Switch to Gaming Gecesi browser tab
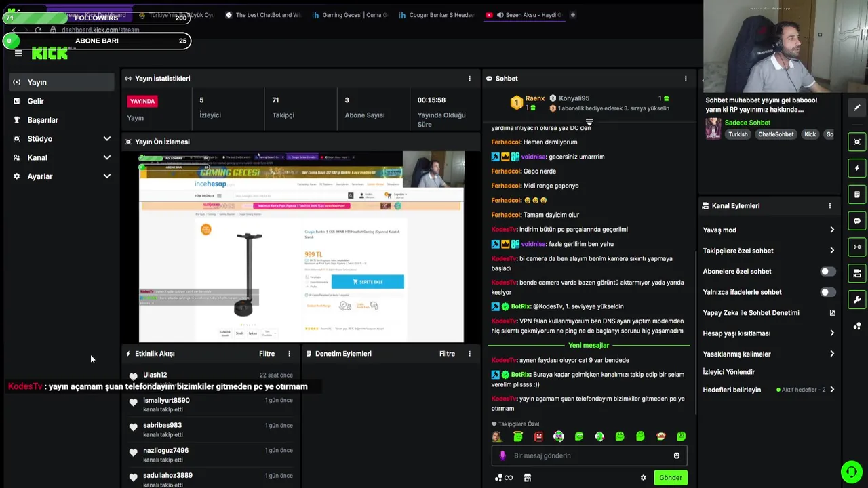The image size is (868, 488). click(350, 15)
